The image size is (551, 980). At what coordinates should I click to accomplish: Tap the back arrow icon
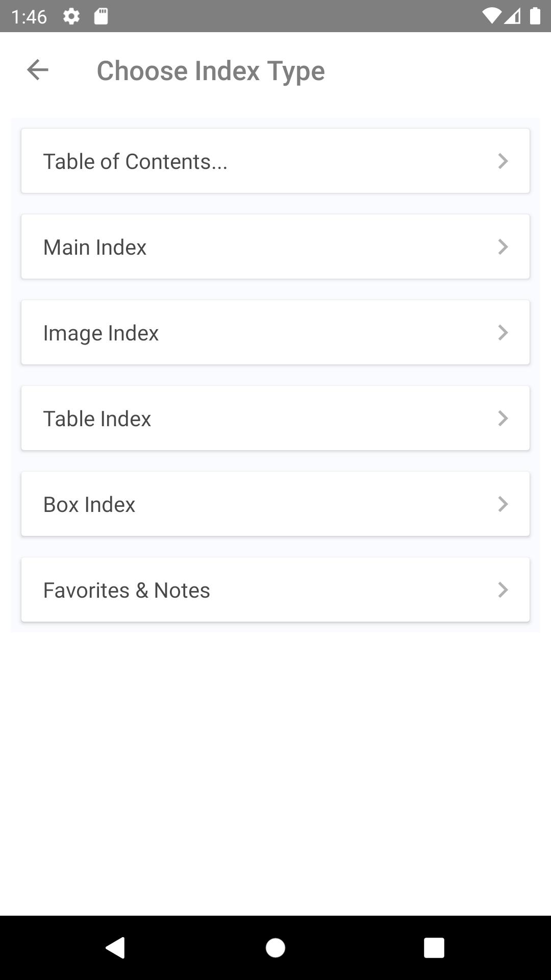click(38, 70)
